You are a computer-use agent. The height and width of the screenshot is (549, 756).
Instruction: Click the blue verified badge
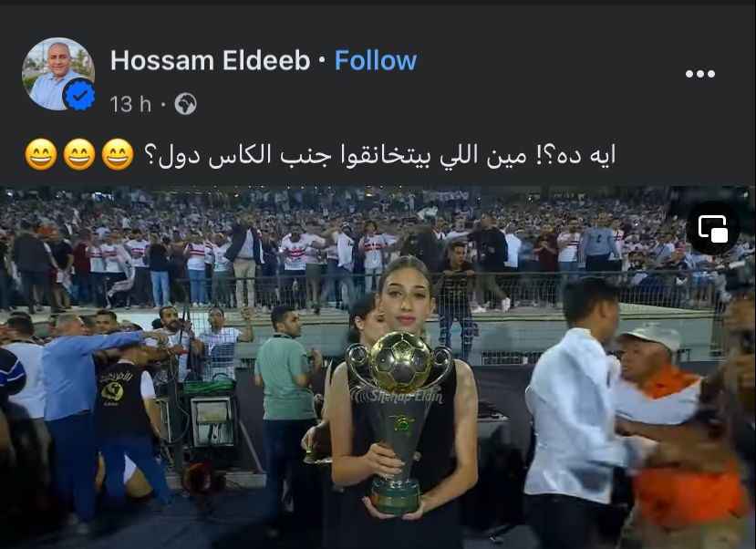[79, 95]
